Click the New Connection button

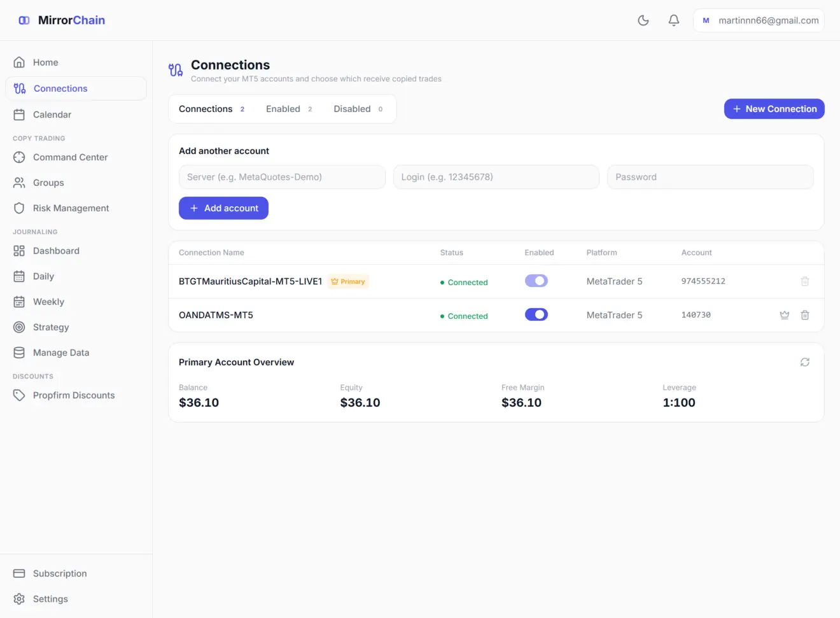774,109
